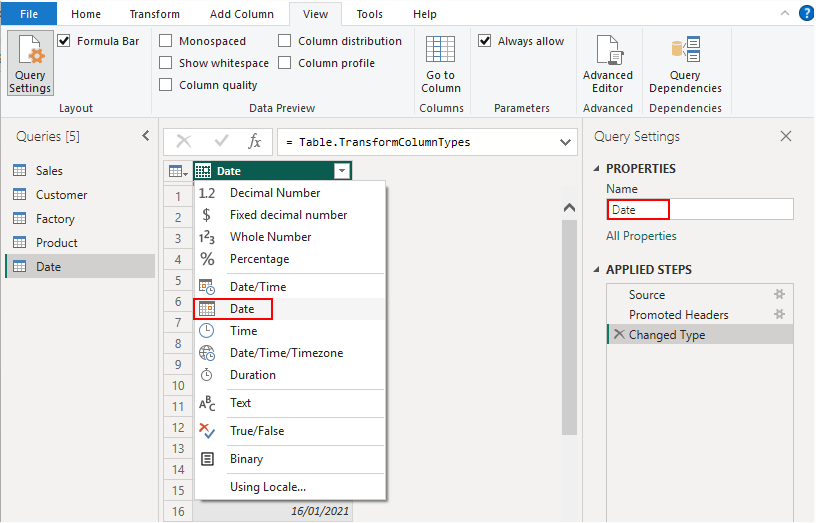Choose Date/Time/Timezone globe icon
Image resolution: width=816 pixels, height=523 pixels.
coord(207,353)
